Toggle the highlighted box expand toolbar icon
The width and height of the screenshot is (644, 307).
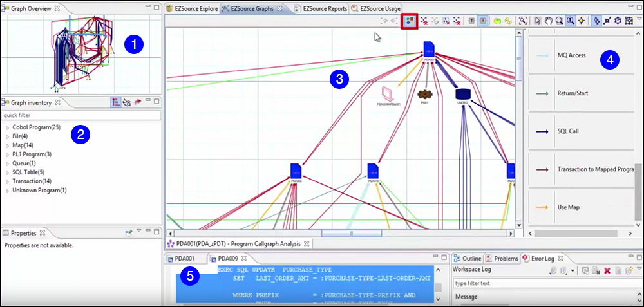(x=482, y=21)
